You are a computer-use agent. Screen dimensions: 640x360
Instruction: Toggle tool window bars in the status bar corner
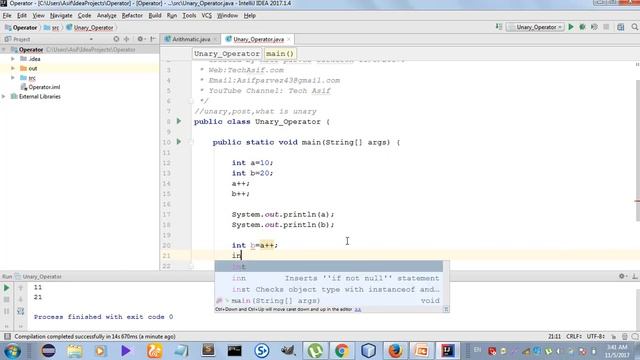(7, 336)
